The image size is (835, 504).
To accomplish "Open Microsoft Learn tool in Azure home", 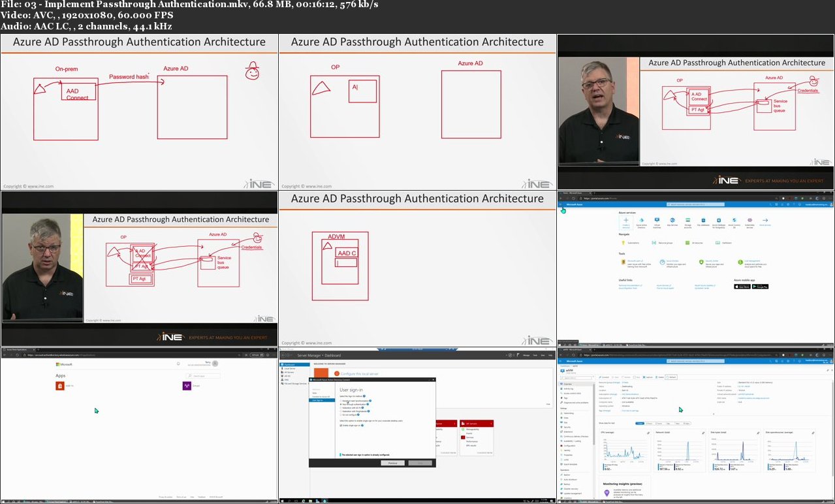I will pos(636,262).
